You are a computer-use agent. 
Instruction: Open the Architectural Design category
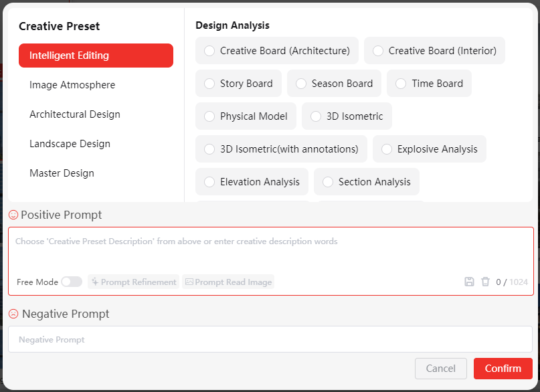coord(75,114)
